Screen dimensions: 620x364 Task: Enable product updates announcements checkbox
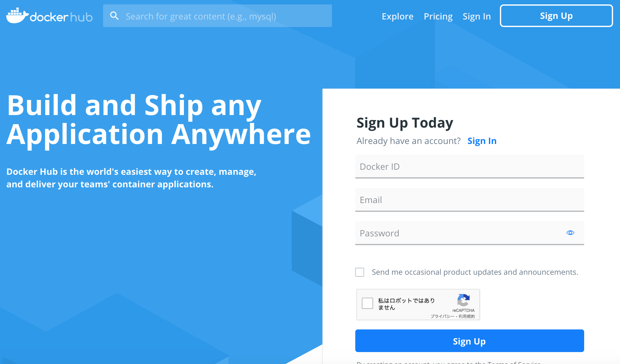click(x=360, y=272)
